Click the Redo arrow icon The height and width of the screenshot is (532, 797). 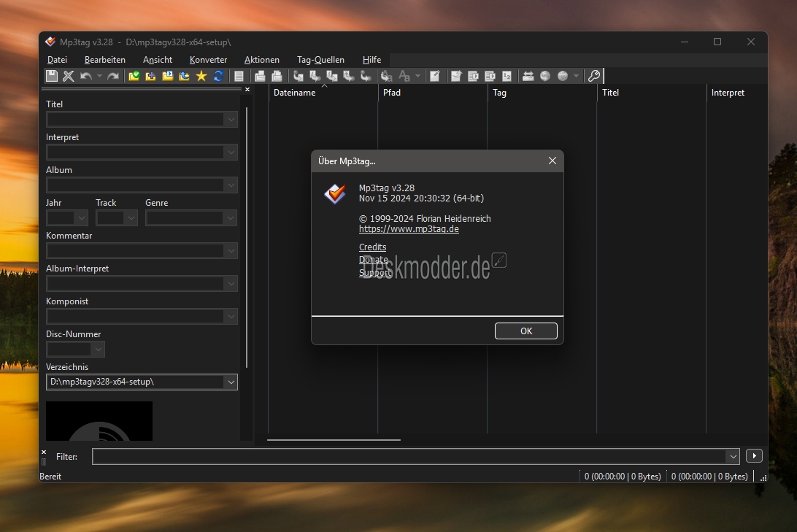pos(113,76)
